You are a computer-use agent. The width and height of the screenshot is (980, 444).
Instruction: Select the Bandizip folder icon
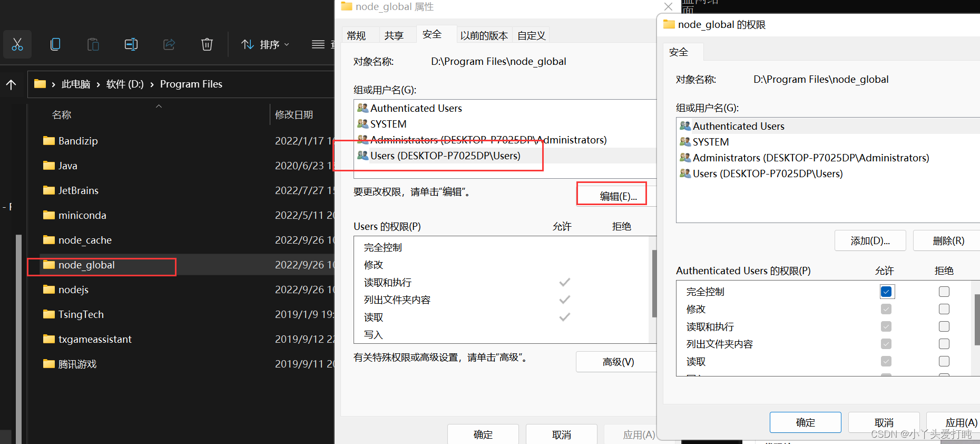(49, 141)
